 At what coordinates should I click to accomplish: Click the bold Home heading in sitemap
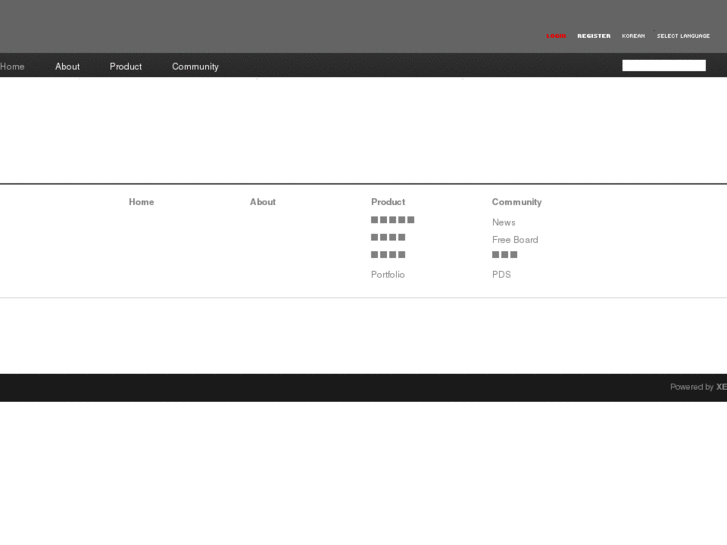141,202
